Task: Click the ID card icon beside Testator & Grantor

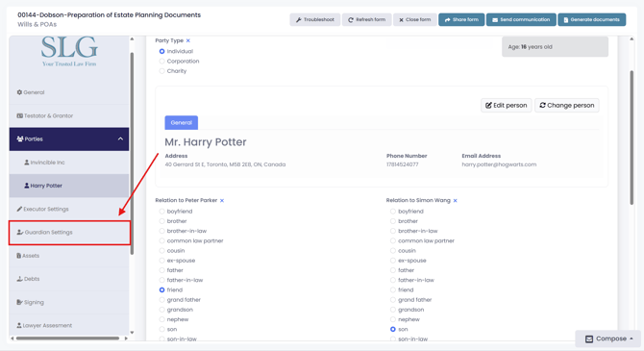Action: [20, 116]
